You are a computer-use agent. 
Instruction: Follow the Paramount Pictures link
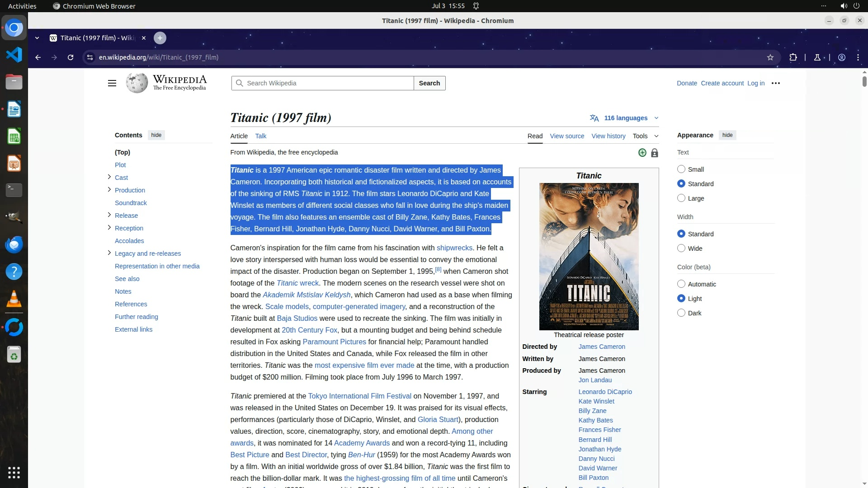[x=334, y=342]
